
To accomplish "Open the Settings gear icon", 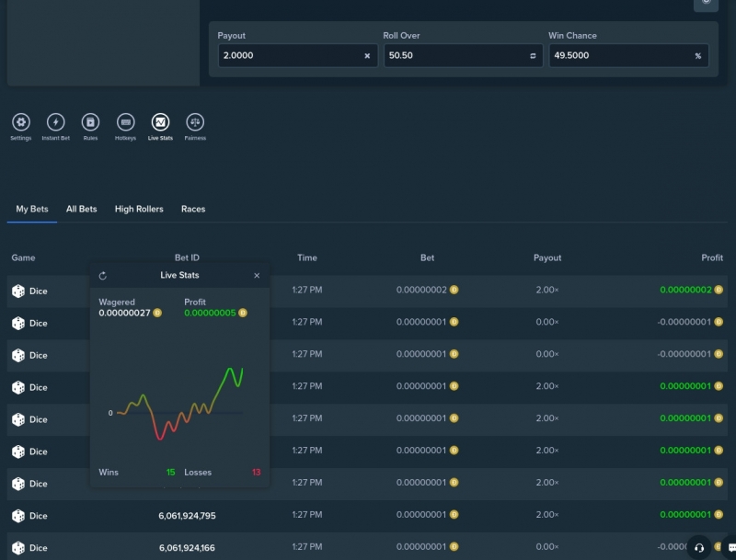I will (x=20, y=122).
